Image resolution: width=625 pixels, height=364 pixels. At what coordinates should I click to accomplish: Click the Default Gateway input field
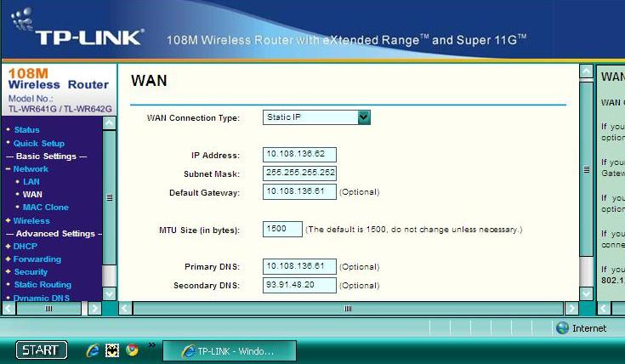pyautogui.click(x=299, y=191)
